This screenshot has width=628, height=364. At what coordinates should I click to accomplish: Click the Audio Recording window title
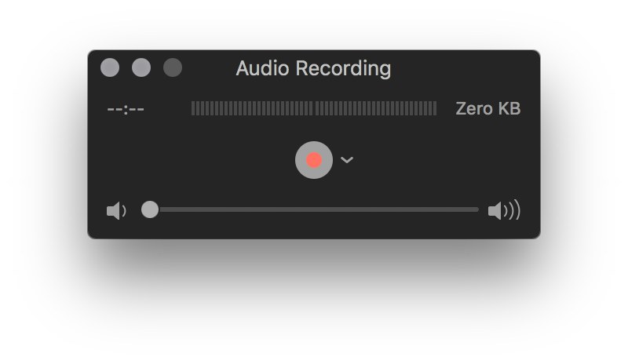313,68
